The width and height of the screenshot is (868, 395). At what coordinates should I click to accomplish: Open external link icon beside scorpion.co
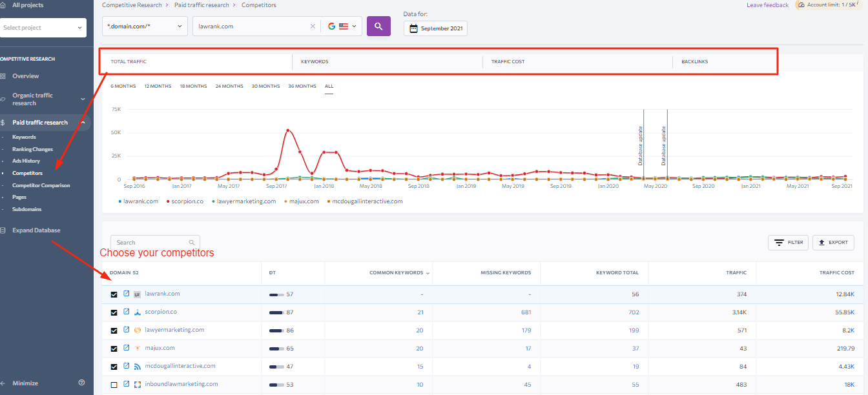pos(127,312)
